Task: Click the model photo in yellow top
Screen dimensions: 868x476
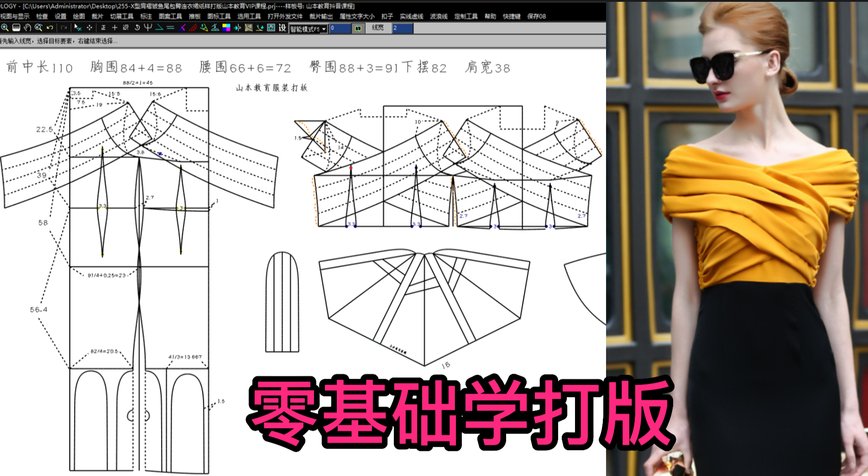Action: (737, 239)
